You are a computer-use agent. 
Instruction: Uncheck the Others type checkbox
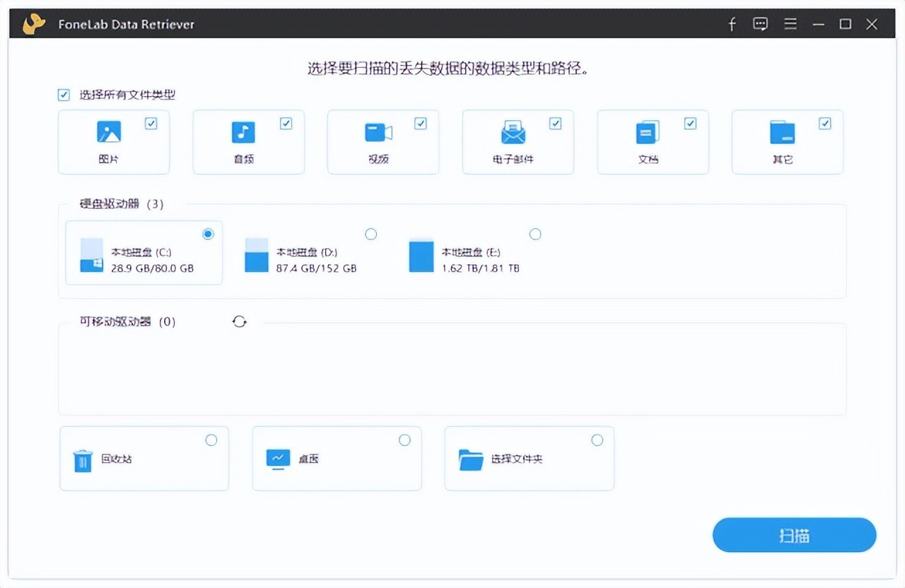point(824,124)
